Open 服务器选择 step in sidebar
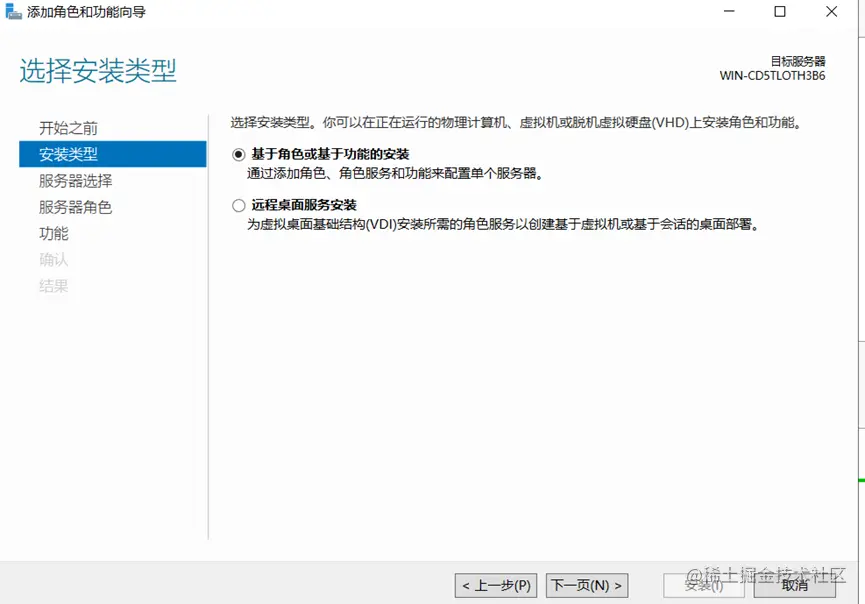Screen dimensions: 865x604 pyautogui.click(x=76, y=181)
